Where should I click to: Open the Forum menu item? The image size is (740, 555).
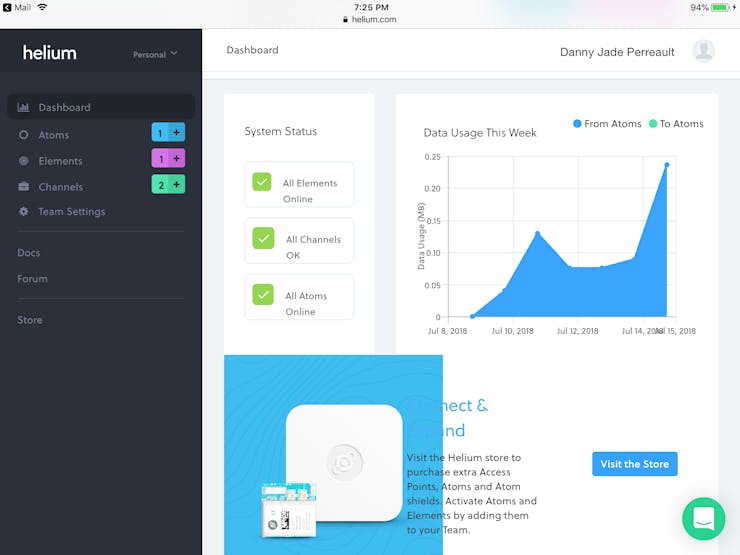[x=33, y=279]
